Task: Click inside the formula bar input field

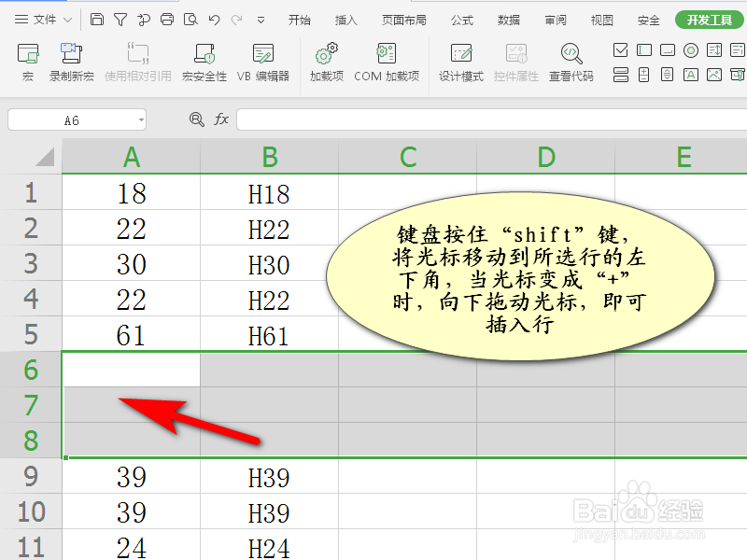Action: click(420, 119)
